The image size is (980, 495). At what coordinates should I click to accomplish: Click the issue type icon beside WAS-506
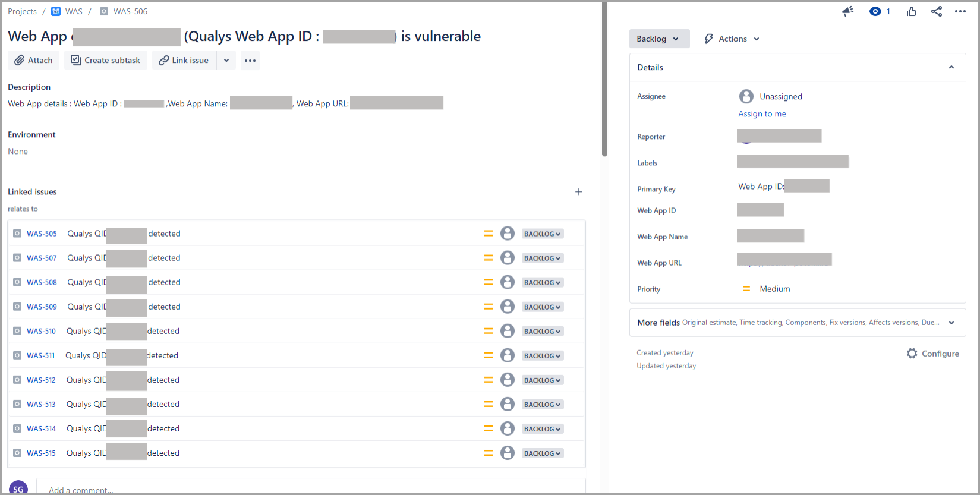coord(104,11)
